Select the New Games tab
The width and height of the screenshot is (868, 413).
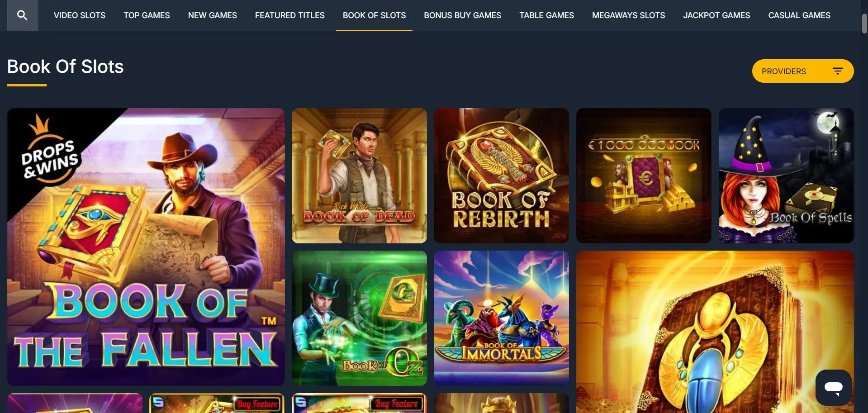(212, 15)
